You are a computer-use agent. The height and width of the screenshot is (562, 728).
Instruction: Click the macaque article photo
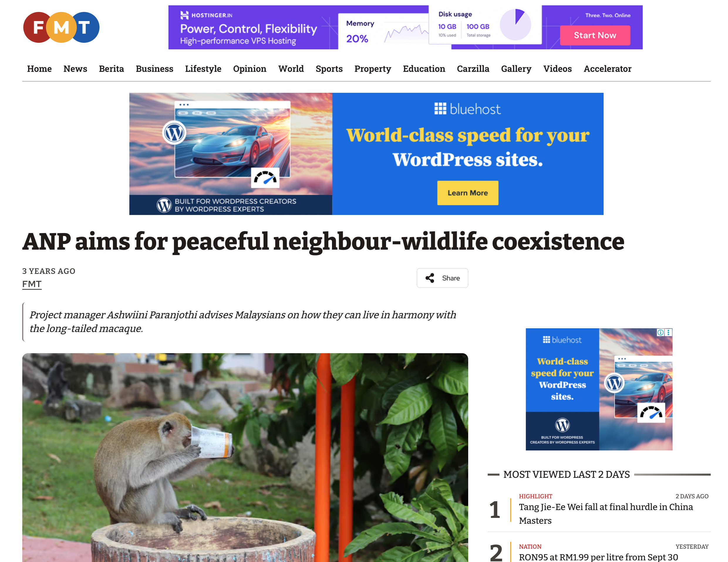click(x=245, y=457)
